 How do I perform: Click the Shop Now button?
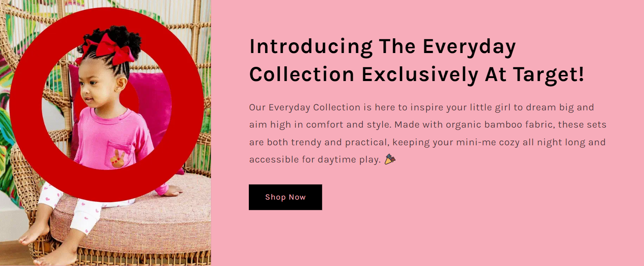285,197
